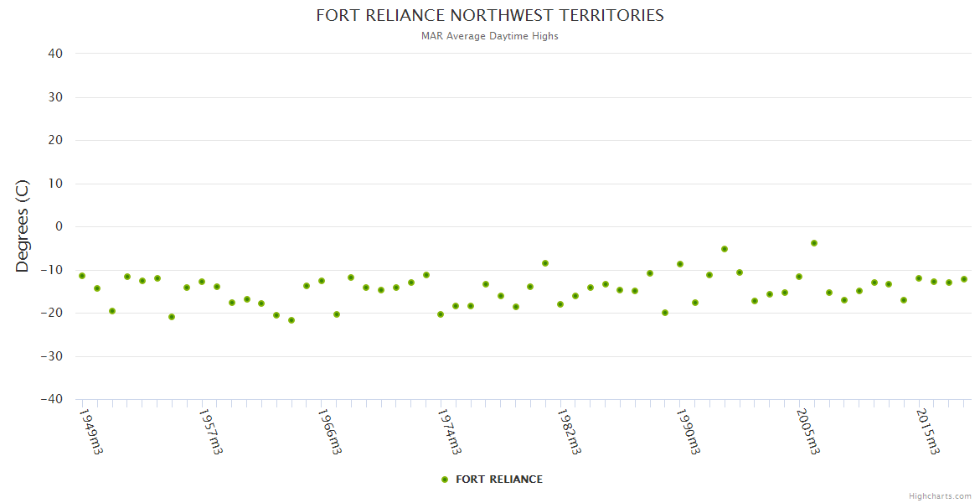The height and width of the screenshot is (503, 980).
Task: Click the 2005m3 x-axis label
Action: click(x=807, y=431)
